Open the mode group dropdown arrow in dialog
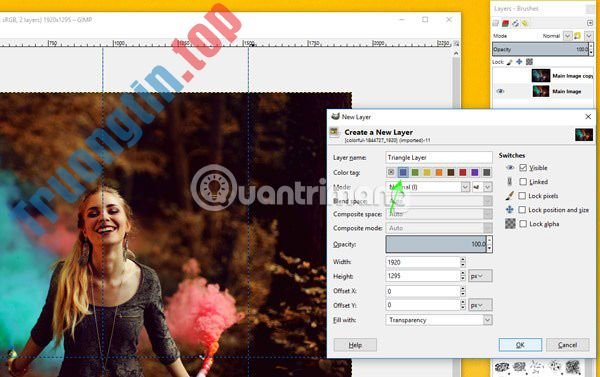This screenshot has width=600, height=377. (488, 187)
